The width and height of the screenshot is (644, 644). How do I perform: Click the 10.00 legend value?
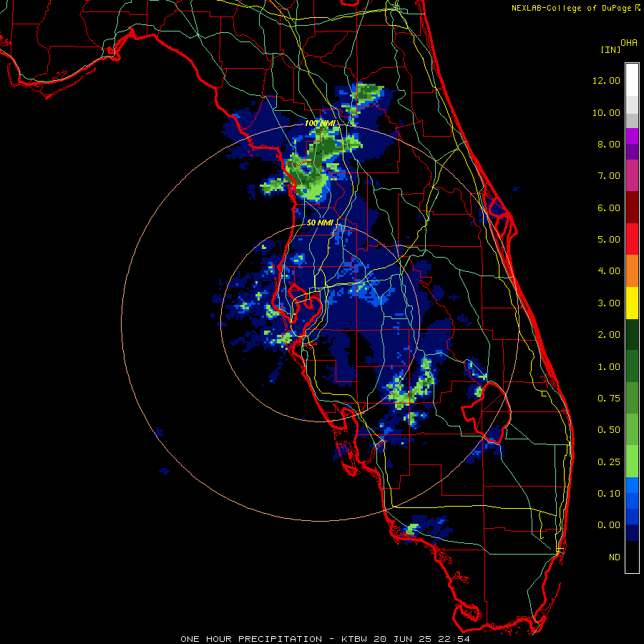coord(606,112)
